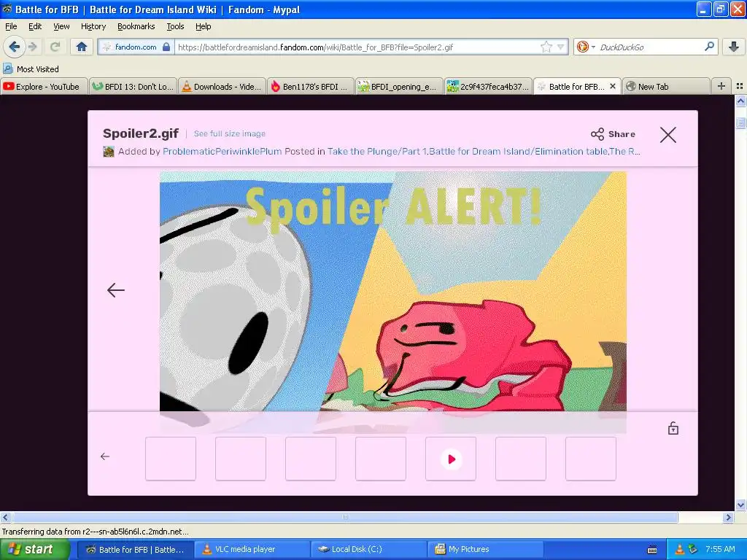Image resolution: width=747 pixels, height=560 pixels.
Task: Click the list all tabs grid icon
Action: (x=740, y=86)
